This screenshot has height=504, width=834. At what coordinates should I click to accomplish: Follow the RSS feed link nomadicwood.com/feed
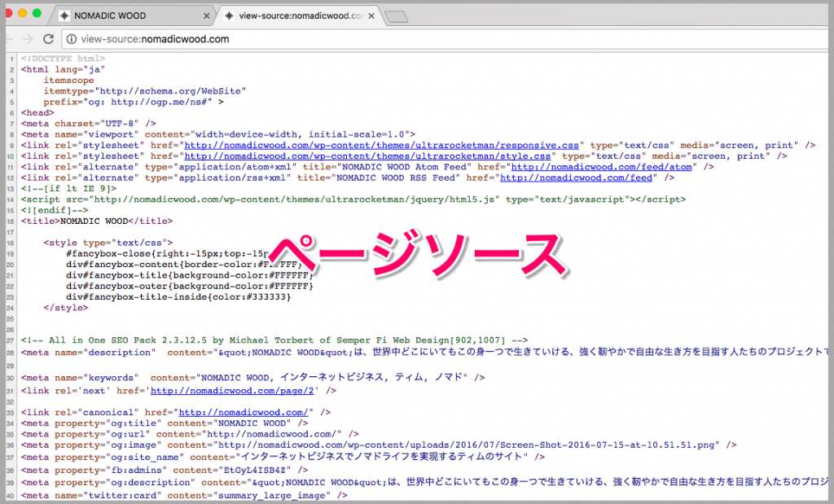[x=577, y=177]
